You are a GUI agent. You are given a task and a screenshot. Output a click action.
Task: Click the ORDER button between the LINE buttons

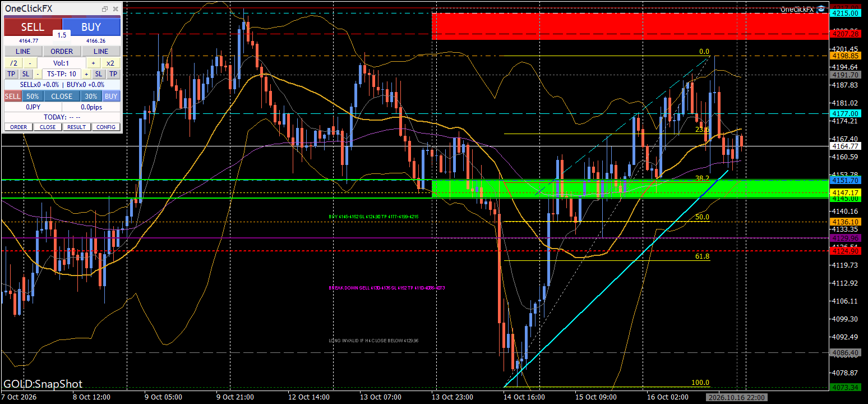click(x=62, y=51)
